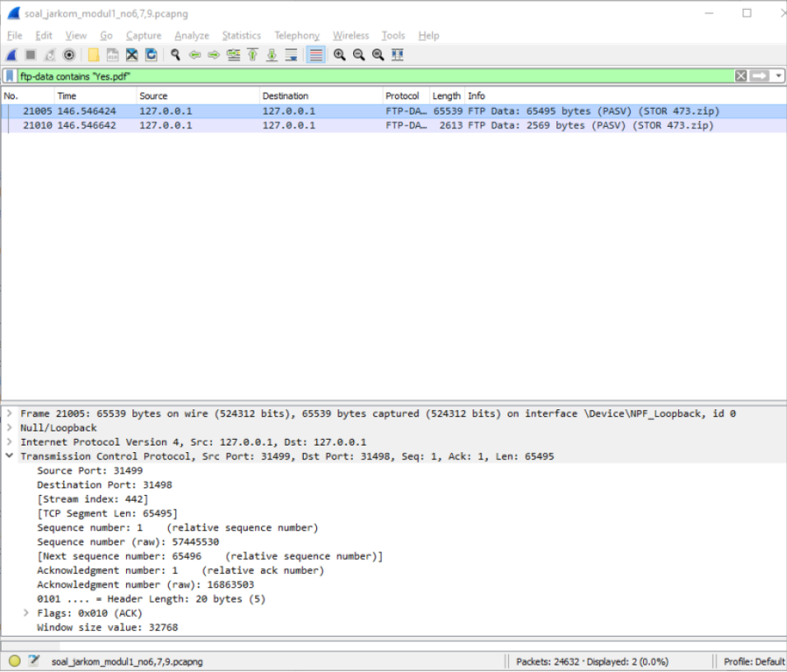Toggle the display filter bookmark icon

pos(8,75)
